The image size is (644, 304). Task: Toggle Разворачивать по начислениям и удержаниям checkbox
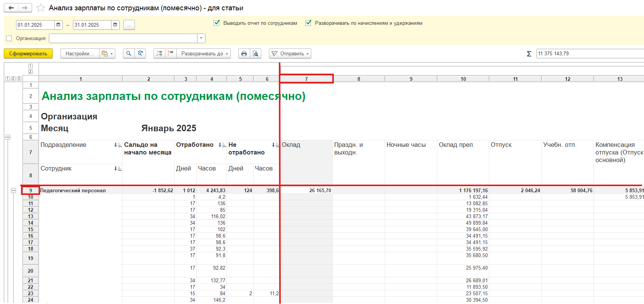tap(308, 23)
